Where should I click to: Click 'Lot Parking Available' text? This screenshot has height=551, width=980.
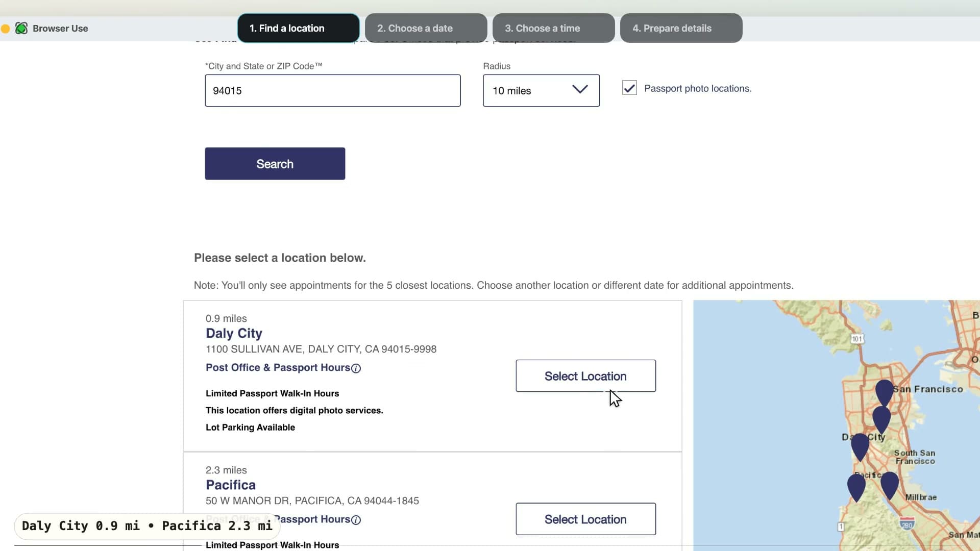[250, 427]
